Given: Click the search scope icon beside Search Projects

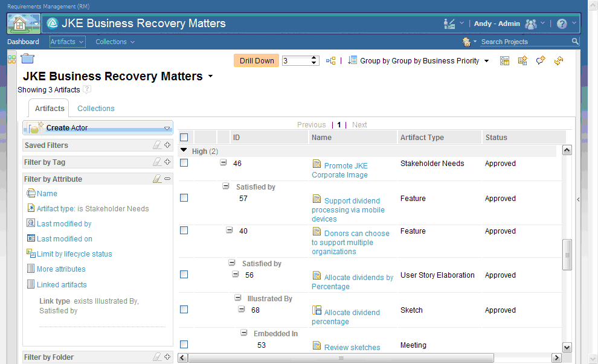Looking at the screenshot, I should click(x=466, y=42).
